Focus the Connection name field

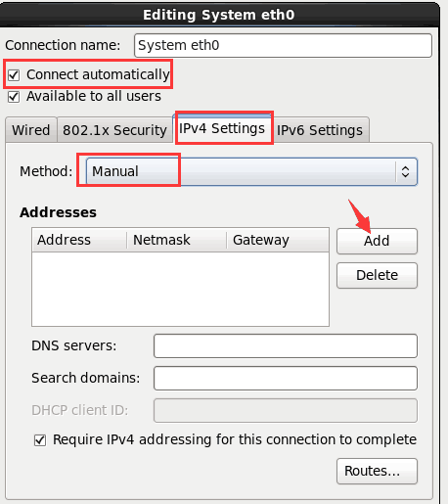[x=283, y=45]
